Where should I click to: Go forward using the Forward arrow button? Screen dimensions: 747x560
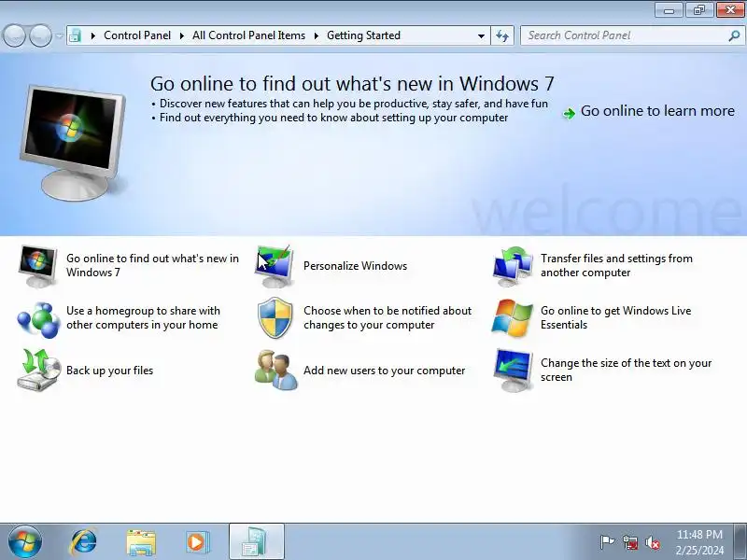41,35
